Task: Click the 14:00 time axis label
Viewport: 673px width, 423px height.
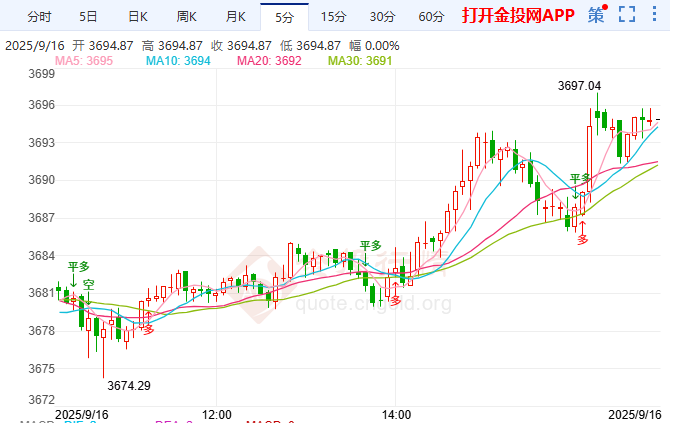Action: coord(397,415)
